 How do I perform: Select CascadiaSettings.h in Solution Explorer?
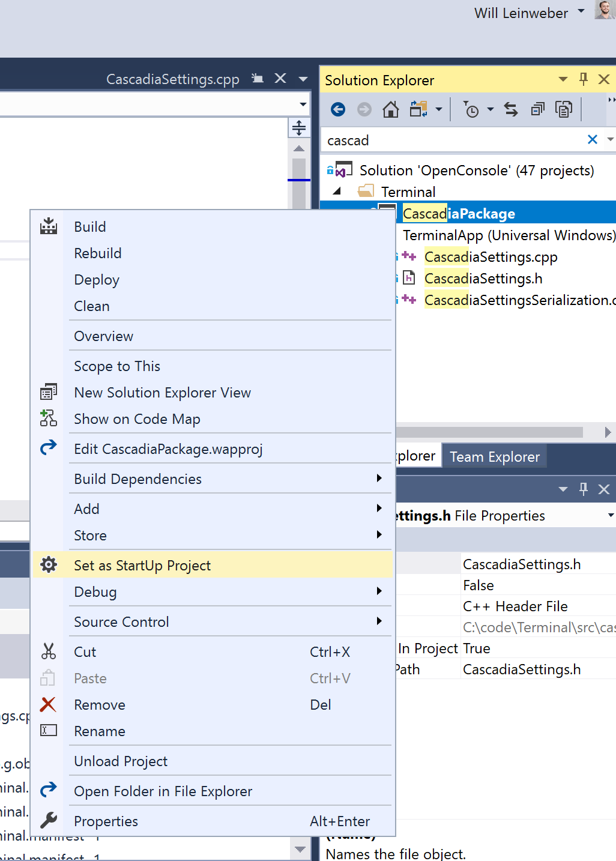tap(483, 278)
